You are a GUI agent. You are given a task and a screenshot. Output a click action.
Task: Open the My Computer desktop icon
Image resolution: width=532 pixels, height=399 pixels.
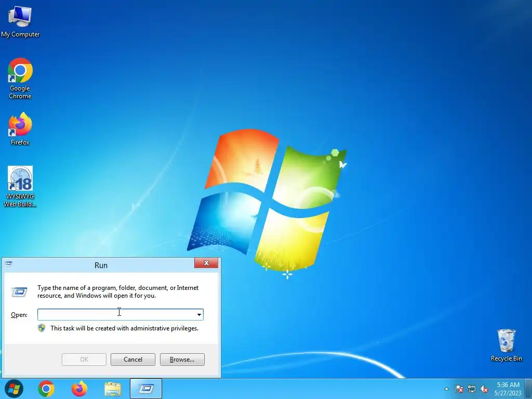20,21
